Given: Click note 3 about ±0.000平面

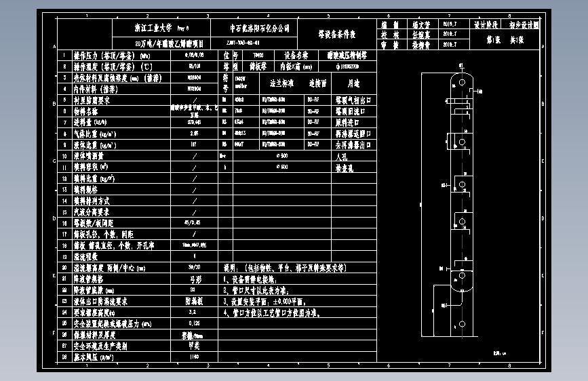Looking at the screenshot, I should 264,302.
